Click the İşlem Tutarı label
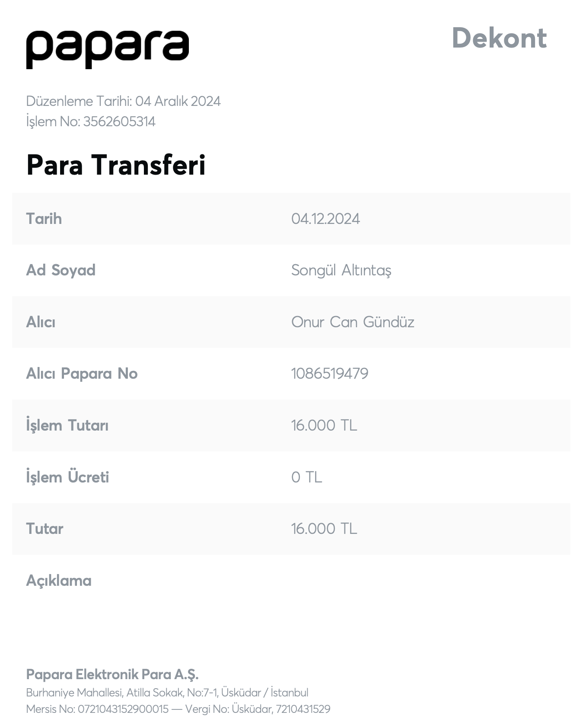 tap(67, 425)
